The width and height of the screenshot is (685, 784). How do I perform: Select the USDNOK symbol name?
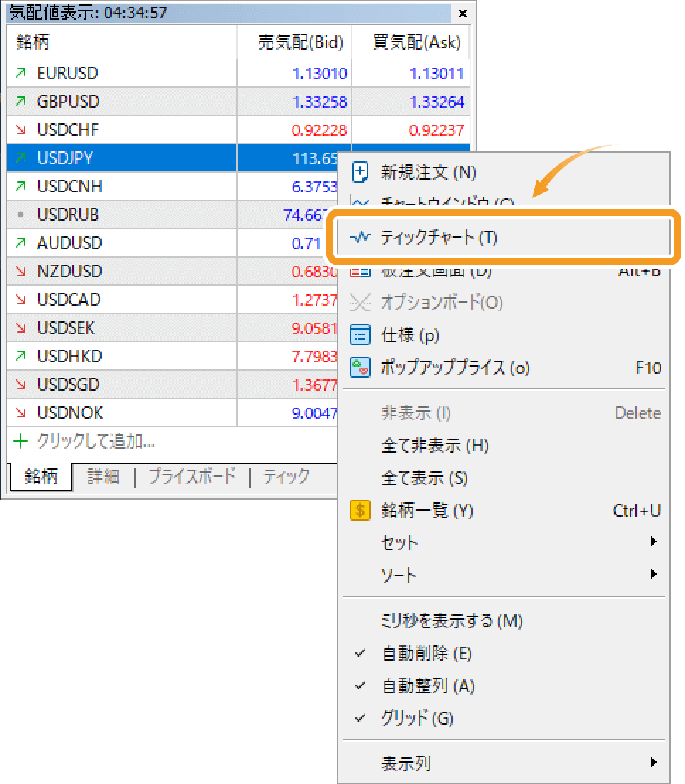coord(70,413)
